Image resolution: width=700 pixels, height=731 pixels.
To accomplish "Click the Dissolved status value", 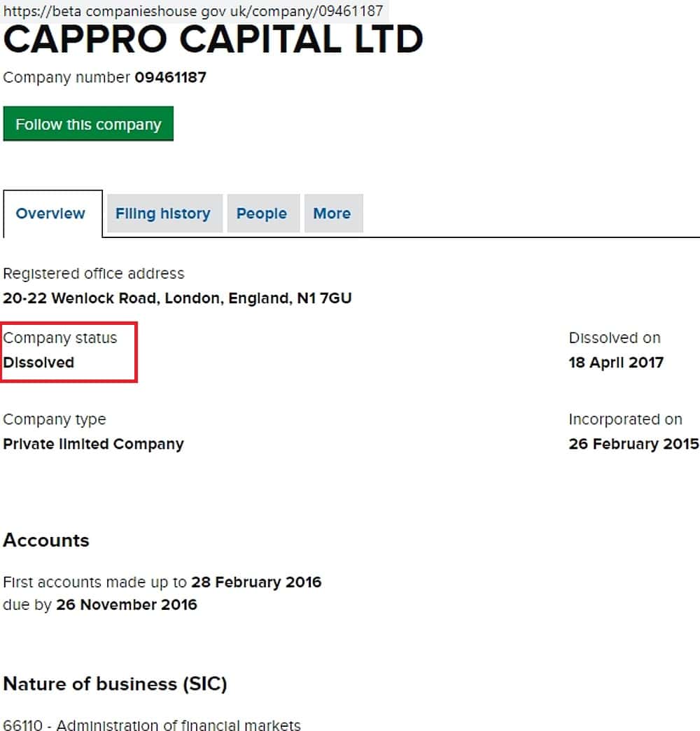I will click(38, 363).
